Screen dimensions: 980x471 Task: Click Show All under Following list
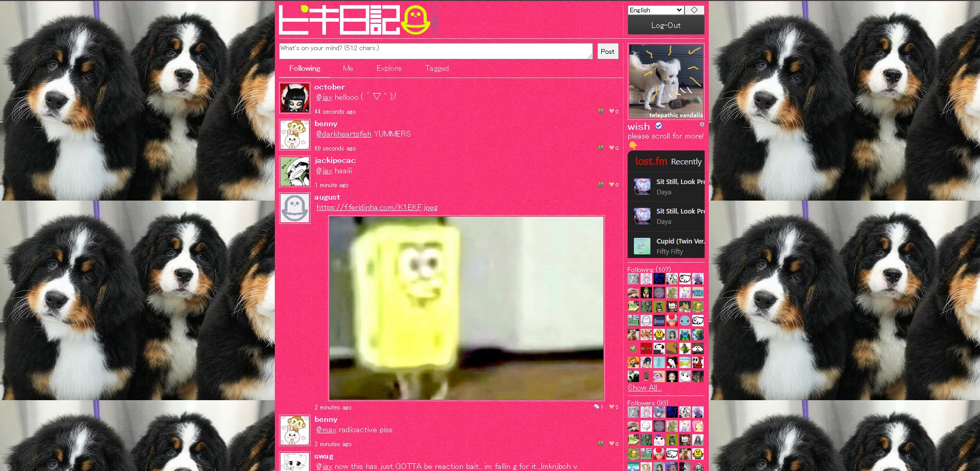[644, 388]
